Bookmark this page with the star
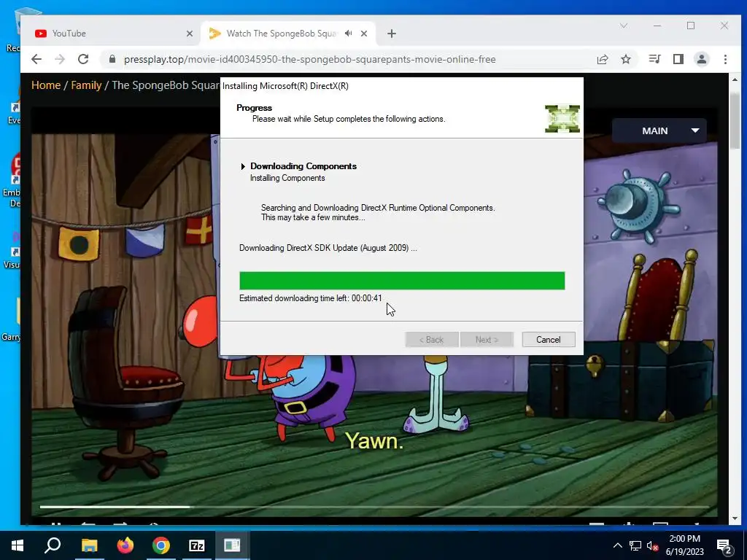The height and width of the screenshot is (560, 747). pyautogui.click(x=626, y=59)
